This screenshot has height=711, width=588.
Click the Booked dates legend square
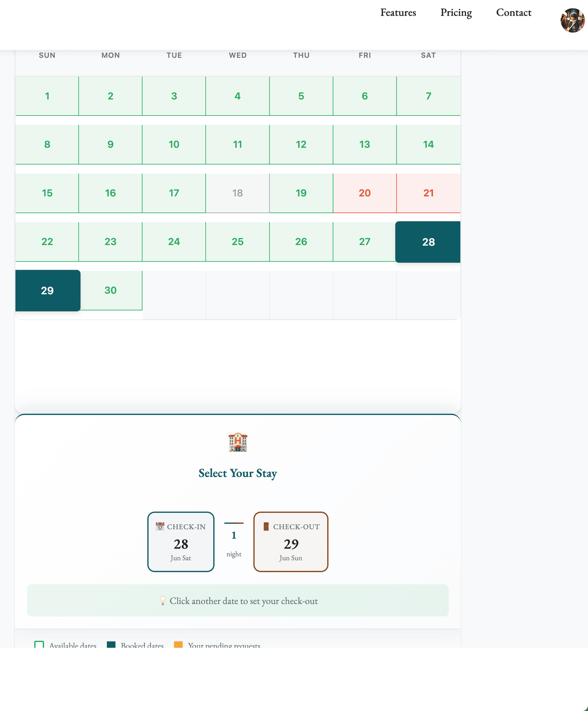pos(111,645)
